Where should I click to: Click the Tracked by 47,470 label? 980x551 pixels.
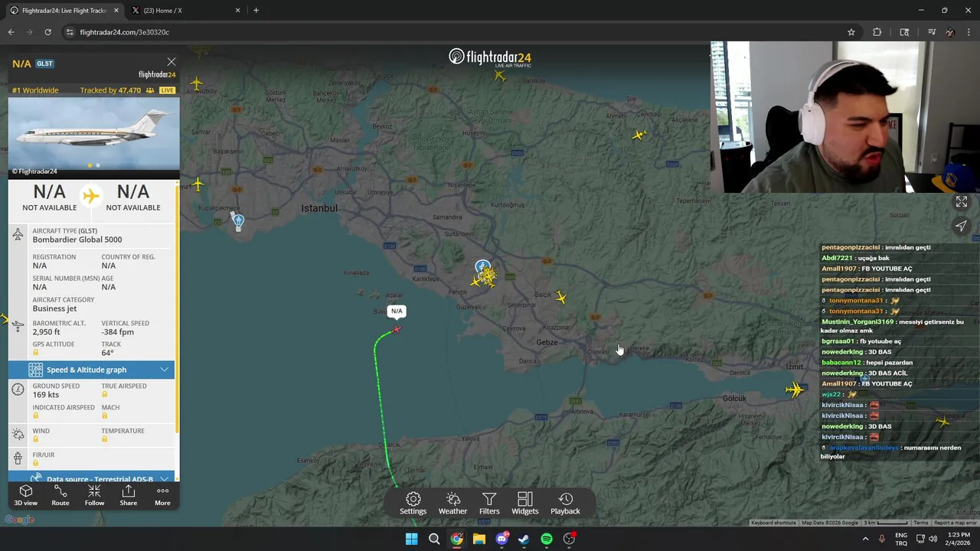(x=110, y=90)
